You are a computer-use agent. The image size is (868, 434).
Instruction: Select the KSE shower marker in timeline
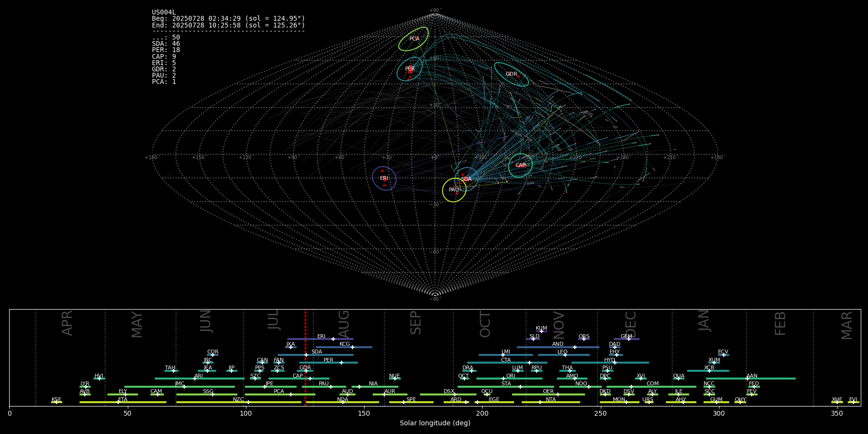click(56, 402)
